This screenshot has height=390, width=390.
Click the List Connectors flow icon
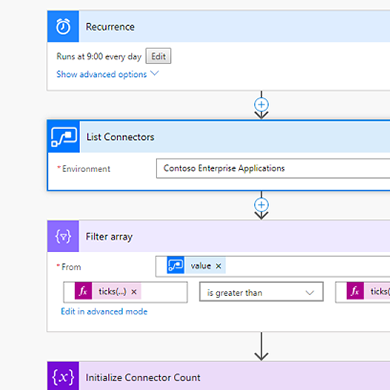[x=64, y=137]
